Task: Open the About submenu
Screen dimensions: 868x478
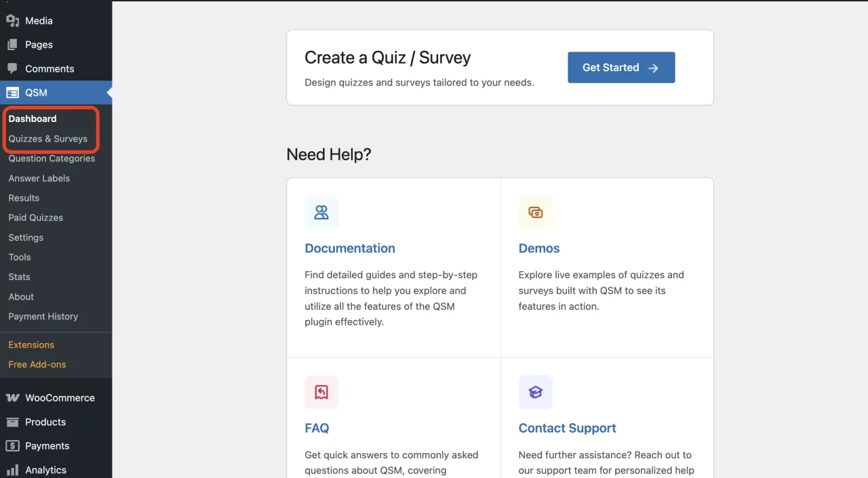Action: click(x=21, y=297)
